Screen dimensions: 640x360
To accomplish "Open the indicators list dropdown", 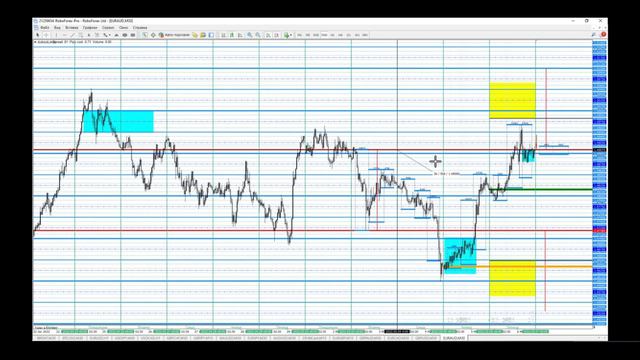I will pos(288,35).
